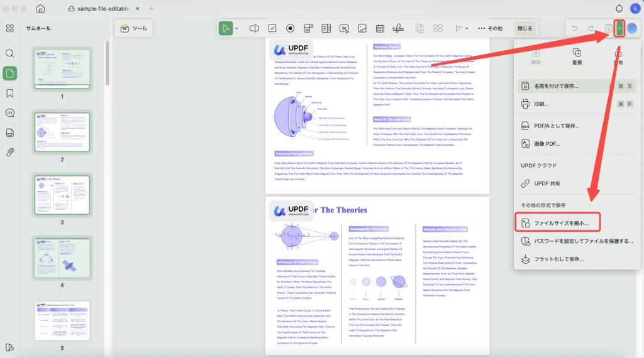Open the bookmark panel in sidebar
The image size is (644, 358).
click(10, 93)
